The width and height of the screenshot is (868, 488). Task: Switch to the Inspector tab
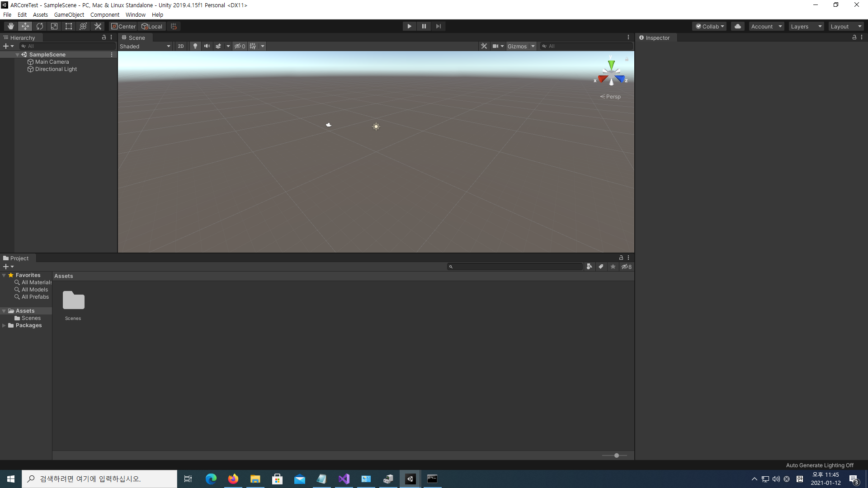(655, 38)
